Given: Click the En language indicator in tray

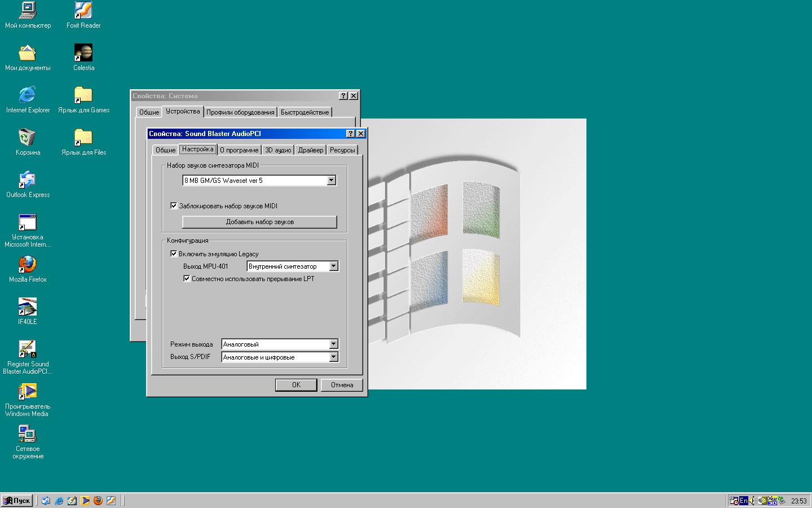Looking at the screenshot, I should pyautogui.click(x=744, y=501).
